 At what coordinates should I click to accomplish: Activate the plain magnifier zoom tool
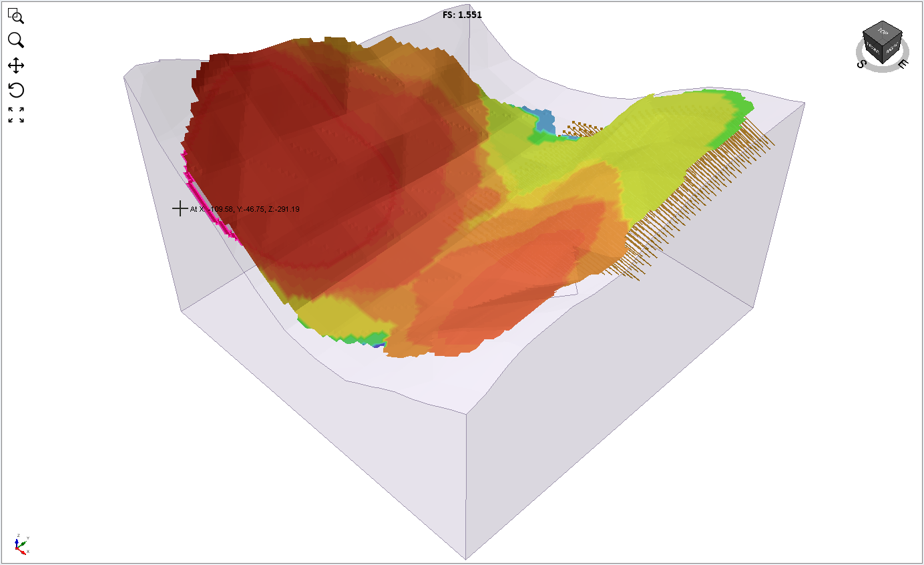[x=16, y=40]
